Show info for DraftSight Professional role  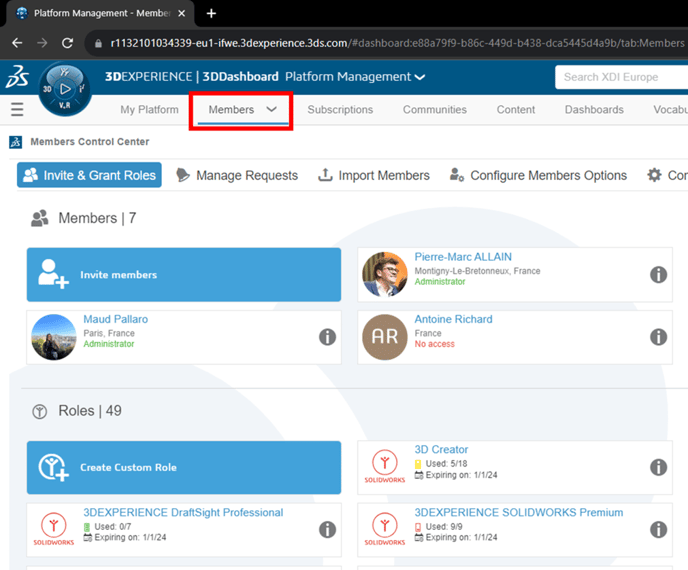[327, 530]
